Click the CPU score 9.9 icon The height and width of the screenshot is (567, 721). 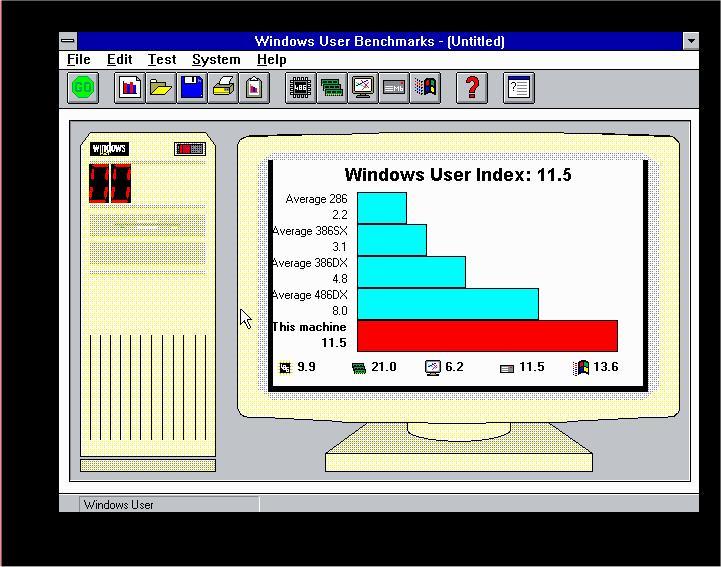pos(285,367)
